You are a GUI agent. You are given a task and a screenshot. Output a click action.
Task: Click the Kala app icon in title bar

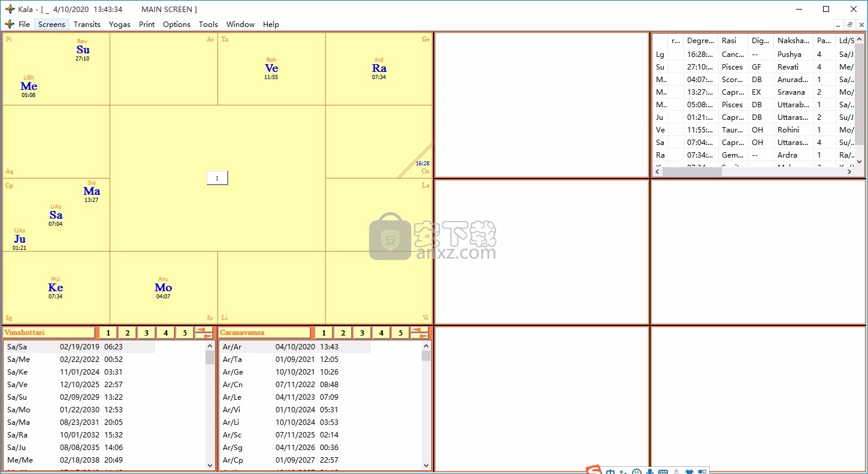click(10, 9)
